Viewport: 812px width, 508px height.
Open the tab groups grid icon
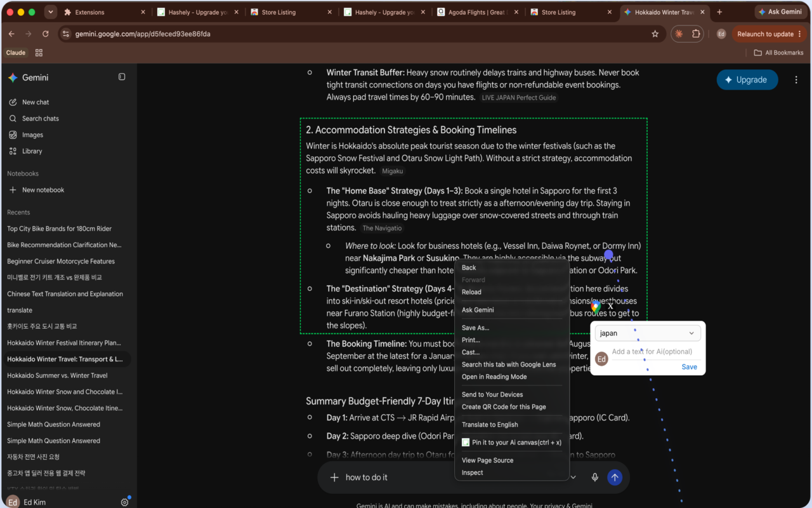tap(39, 53)
